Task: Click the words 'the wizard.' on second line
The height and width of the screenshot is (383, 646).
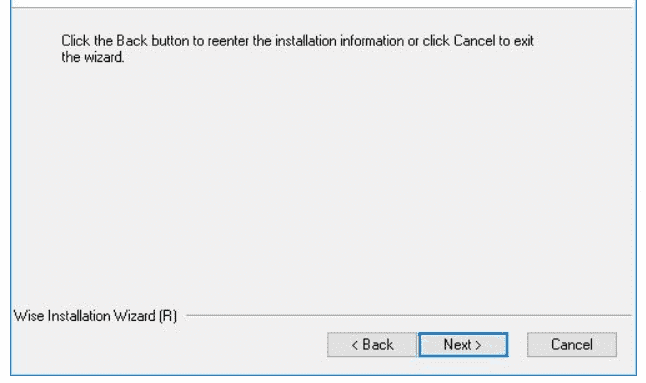Action: tap(93, 57)
